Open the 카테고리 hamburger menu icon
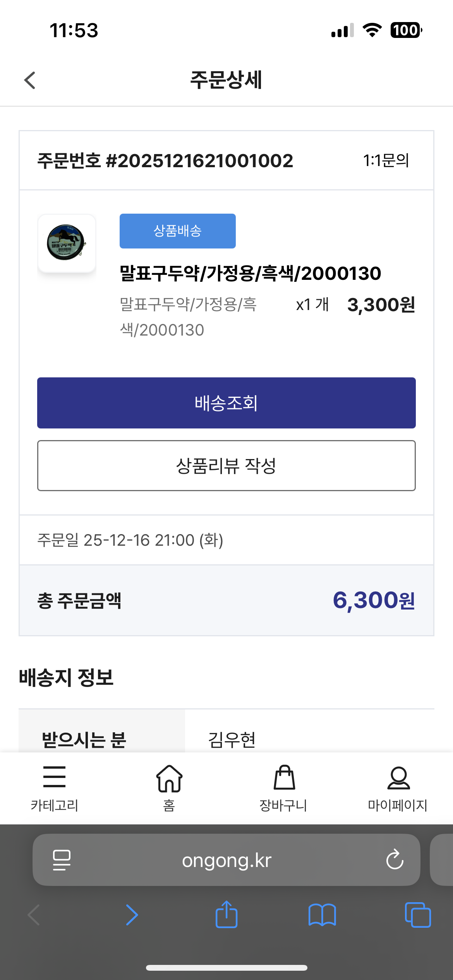Screen dimensions: 453x980 click(54, 777)
